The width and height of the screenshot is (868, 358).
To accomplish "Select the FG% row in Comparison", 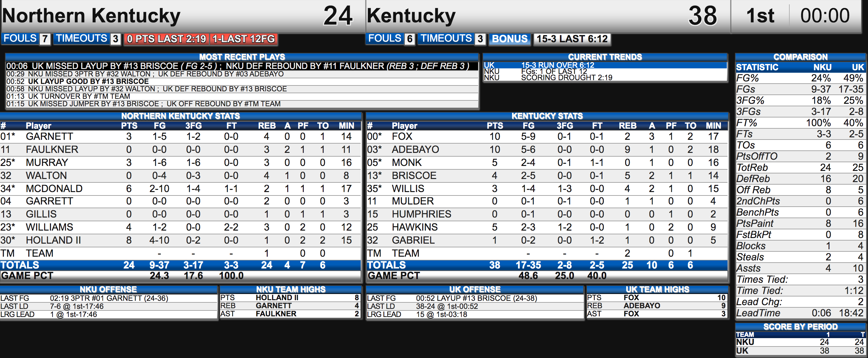I will [x=800, y=78].
